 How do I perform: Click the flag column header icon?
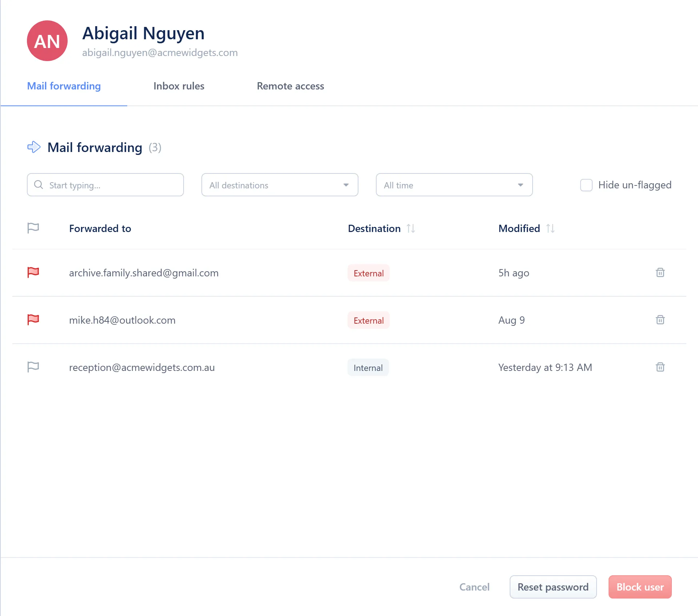pyautogui.click(x=33, y=228)
